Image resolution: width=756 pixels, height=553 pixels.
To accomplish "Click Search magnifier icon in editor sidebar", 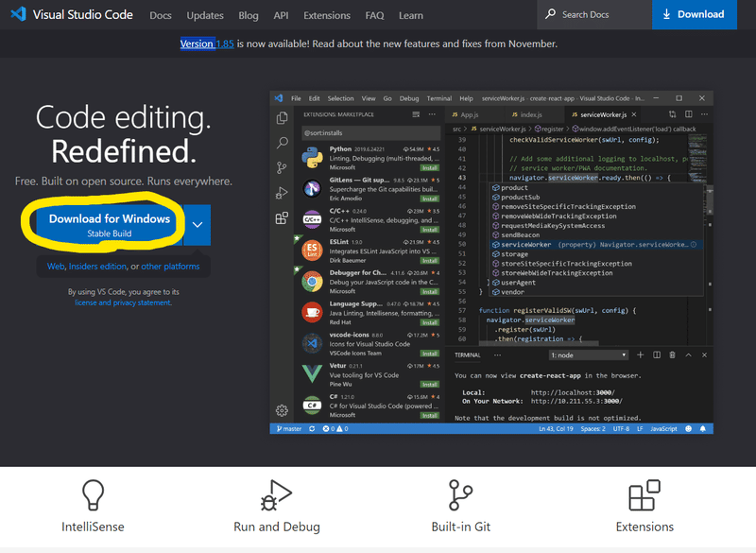I will pos(282,143).
